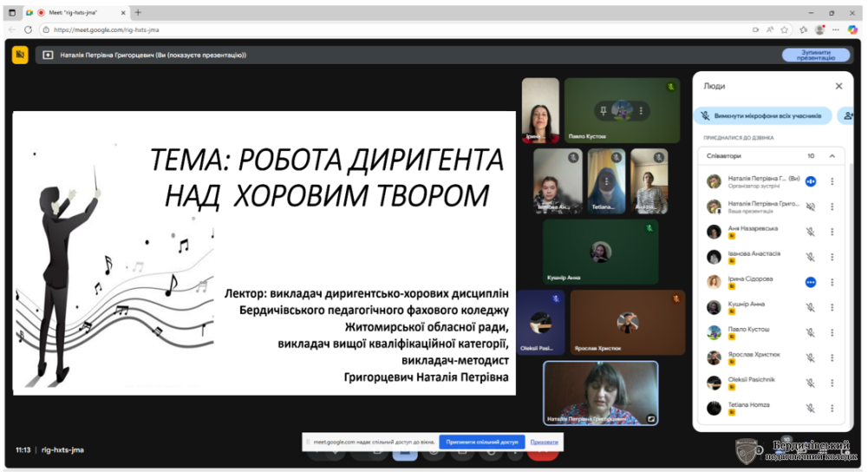Click Зупинити презентацію button
Viewport: 868px width, 472px height.
click(x=815, y=55)
